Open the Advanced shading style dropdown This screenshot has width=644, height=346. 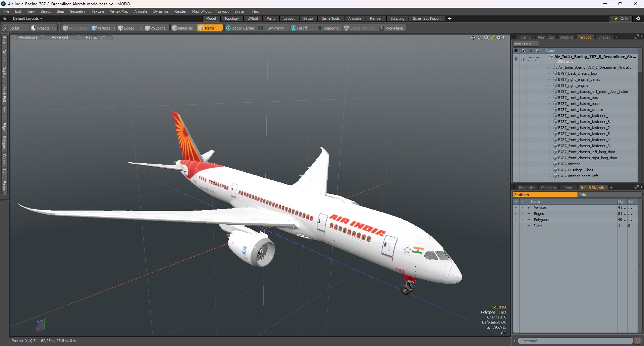click(x=60, y=38)
